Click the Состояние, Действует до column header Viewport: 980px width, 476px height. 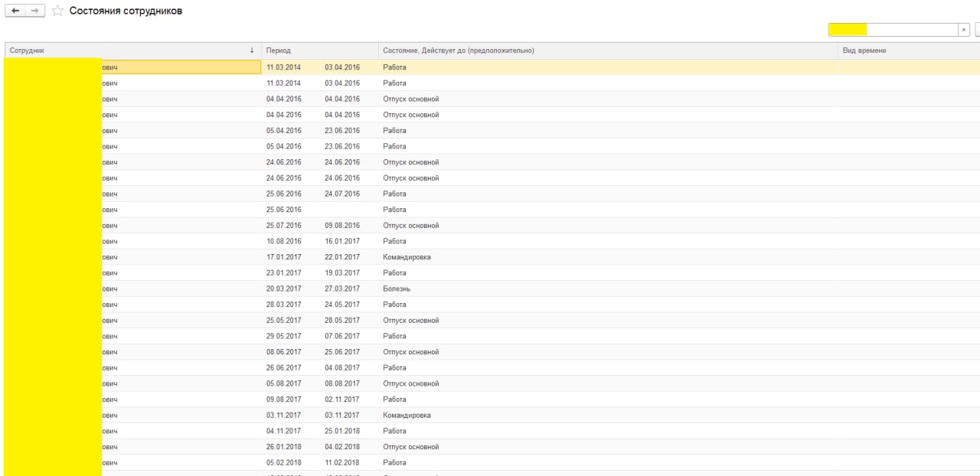(x=458, y=51)
